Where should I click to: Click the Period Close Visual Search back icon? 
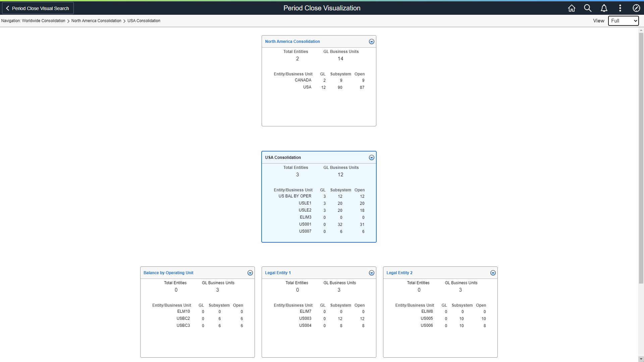(x=7, y=8)
